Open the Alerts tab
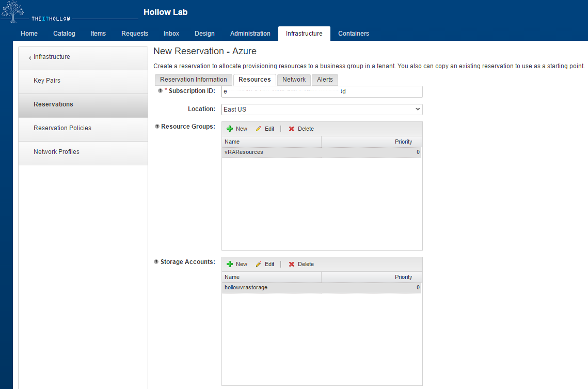 pos(325,80)
